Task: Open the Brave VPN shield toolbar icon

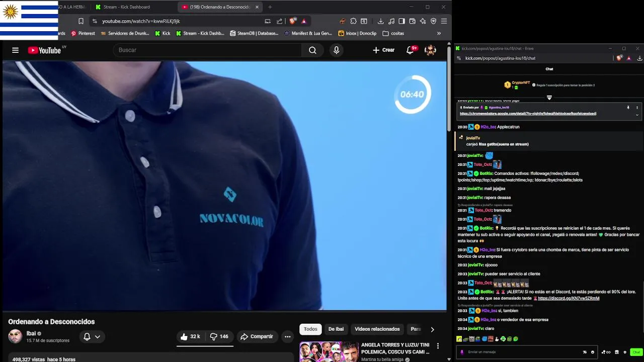Action: pos(433,21)
